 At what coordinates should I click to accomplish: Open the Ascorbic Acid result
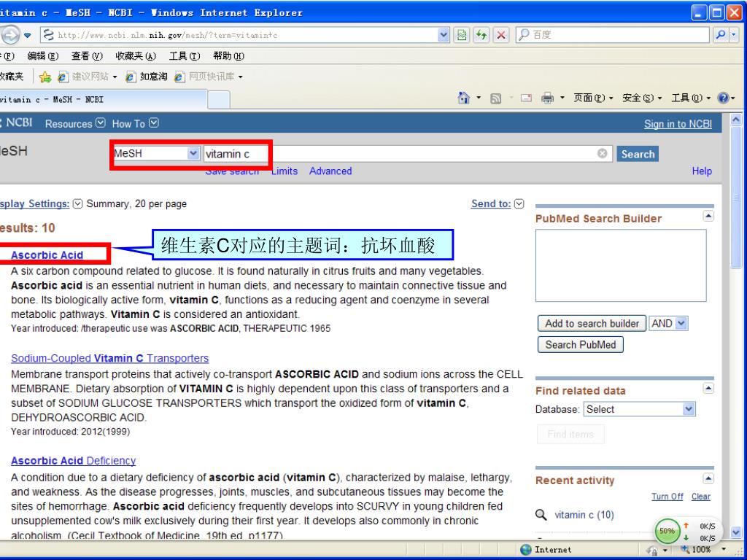pos(47,254)
